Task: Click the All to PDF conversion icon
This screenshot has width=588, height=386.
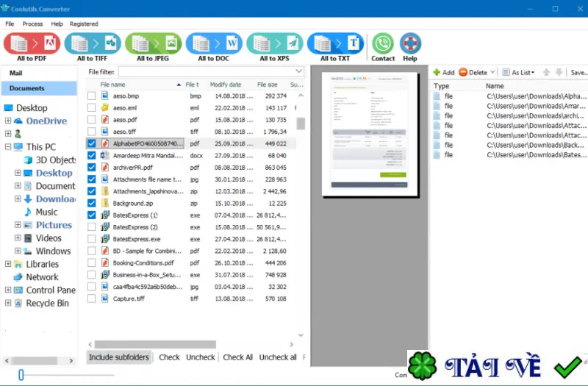Action: click(32, 43)
